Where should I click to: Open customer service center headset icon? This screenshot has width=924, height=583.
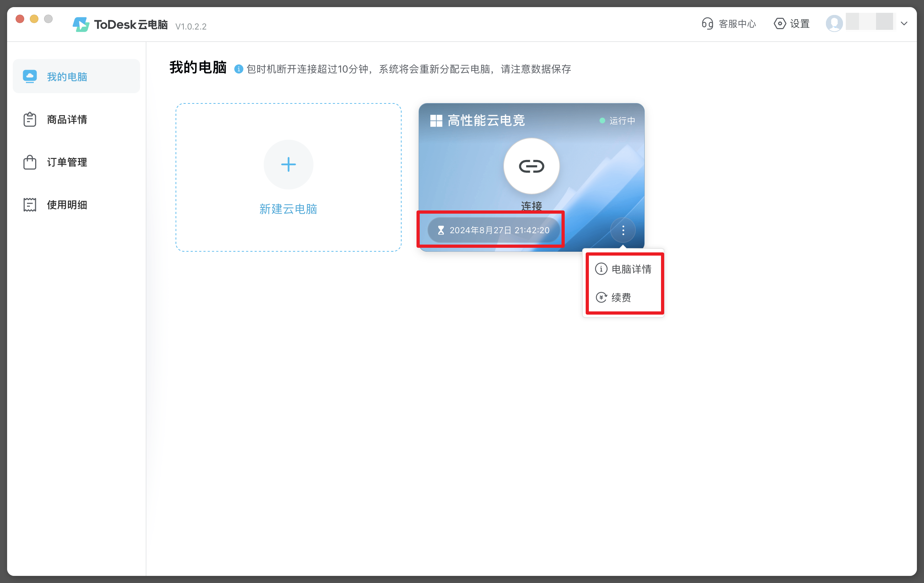click(707, 24)
